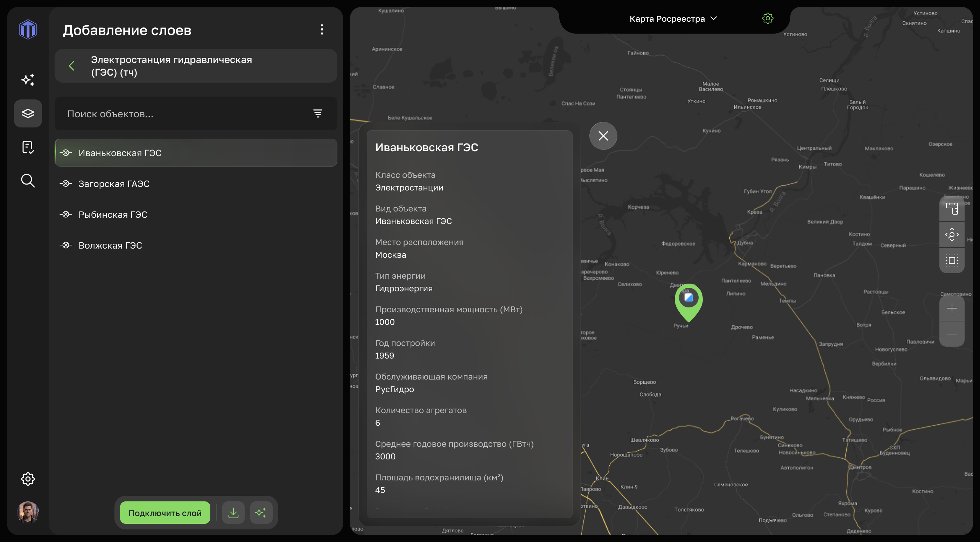Click the production capacity value 1000
980x542 pixels.
[385, 322]
